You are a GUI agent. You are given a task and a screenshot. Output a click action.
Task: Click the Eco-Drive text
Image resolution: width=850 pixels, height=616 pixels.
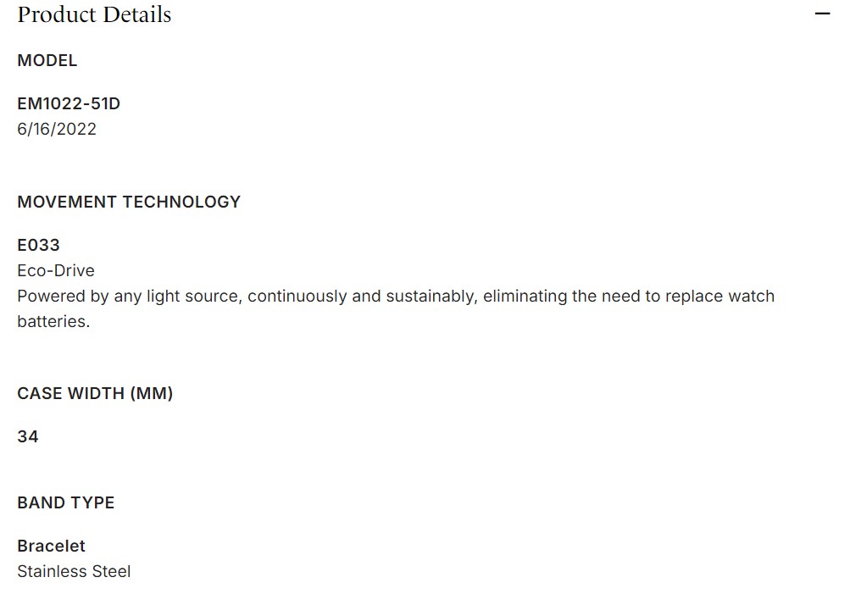click(x=56, y=270)
